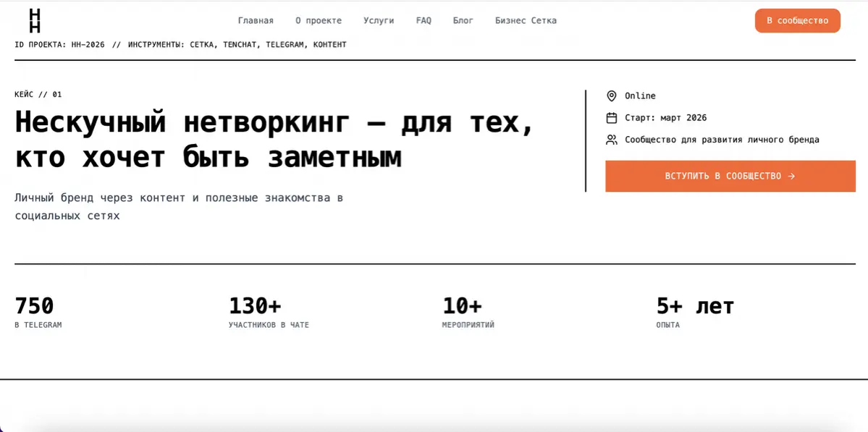Viewport: 868px width, 432px height.
Task: Click the ВСТУПИТЬ В СООБЩЕСТВО button
Action: 730,176
